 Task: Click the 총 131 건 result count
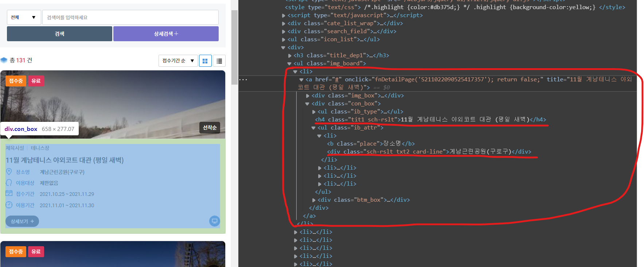[x=21, y=60]
